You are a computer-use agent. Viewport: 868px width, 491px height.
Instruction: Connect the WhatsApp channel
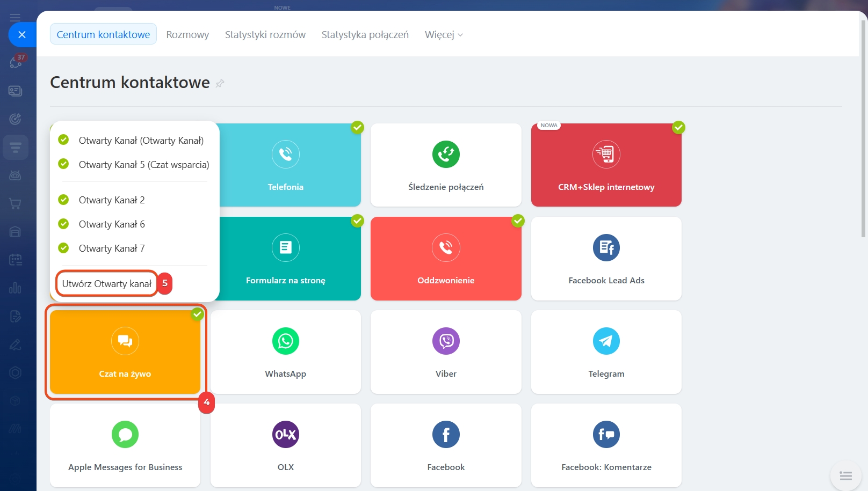tap(286, 352)
